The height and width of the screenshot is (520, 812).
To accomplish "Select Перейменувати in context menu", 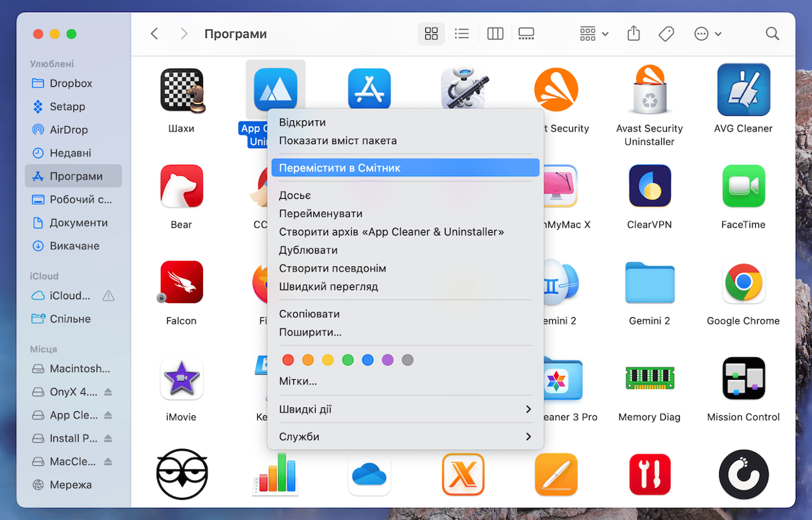I will click(405, 214).
